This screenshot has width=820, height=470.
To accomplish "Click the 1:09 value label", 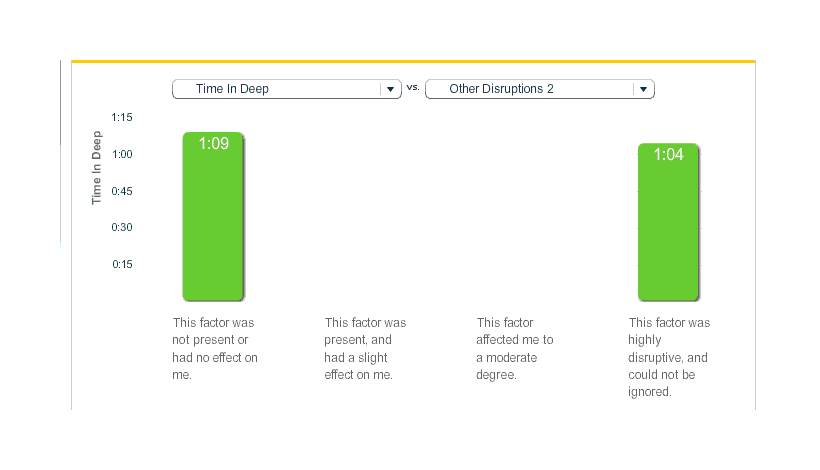I will click(213, 144).
